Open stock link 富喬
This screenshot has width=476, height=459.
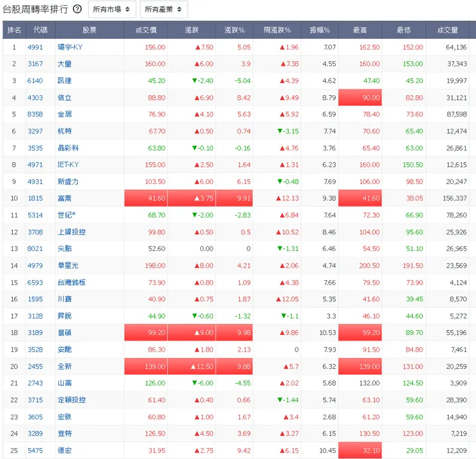click(x=65, y=198)
